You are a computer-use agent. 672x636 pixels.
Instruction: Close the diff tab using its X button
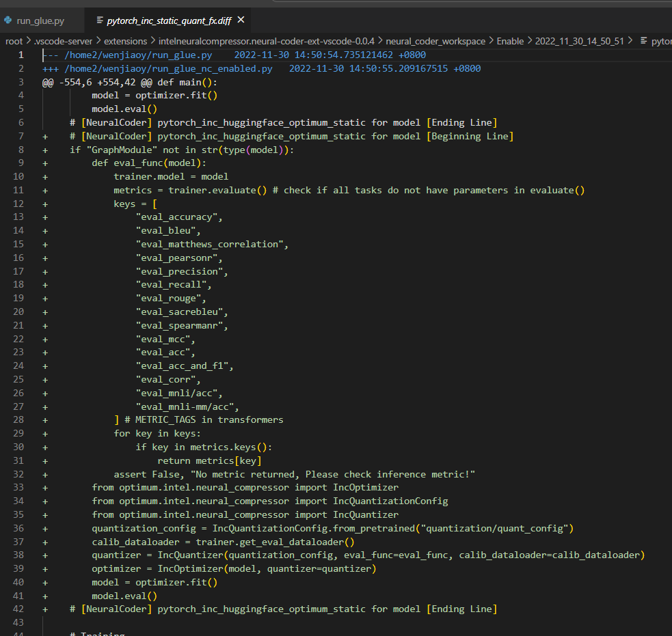click(x=241, y=20)
